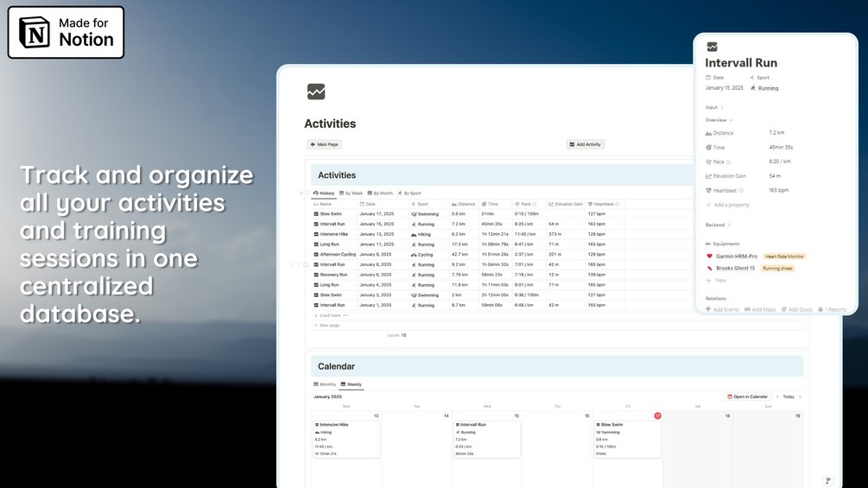Tick the checkbox beside Intervall Run January 8
Viewport: 868px width, 488px height.
coord(306,264)
